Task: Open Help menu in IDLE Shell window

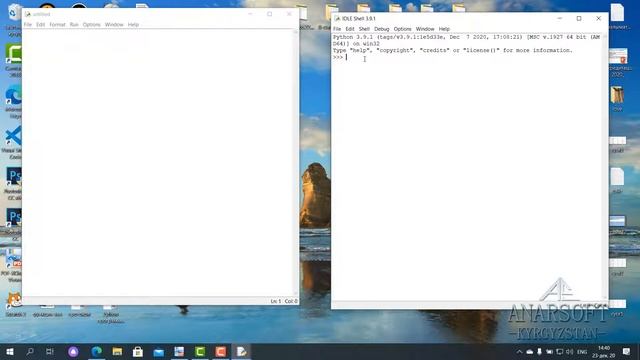Action: 444,29
